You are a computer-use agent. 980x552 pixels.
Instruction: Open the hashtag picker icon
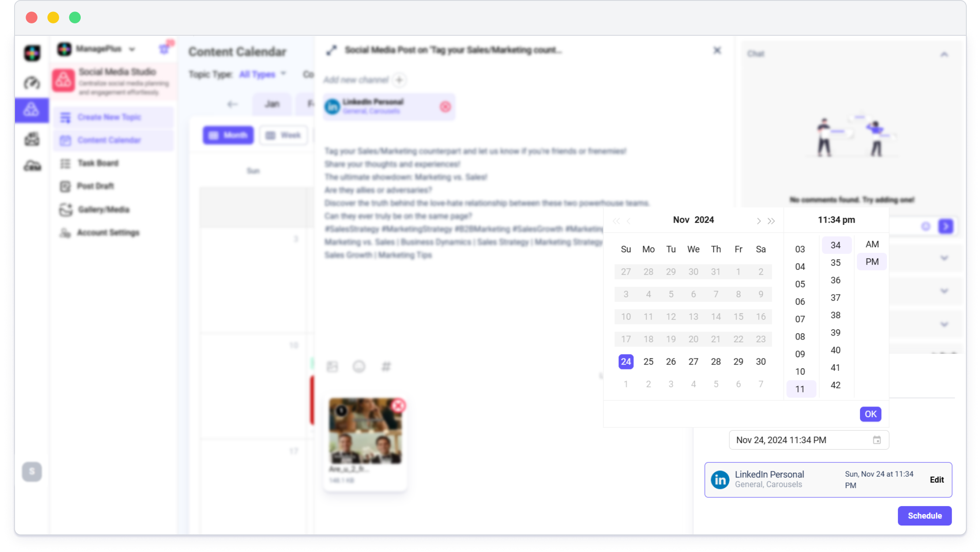(x=386, y=366)
